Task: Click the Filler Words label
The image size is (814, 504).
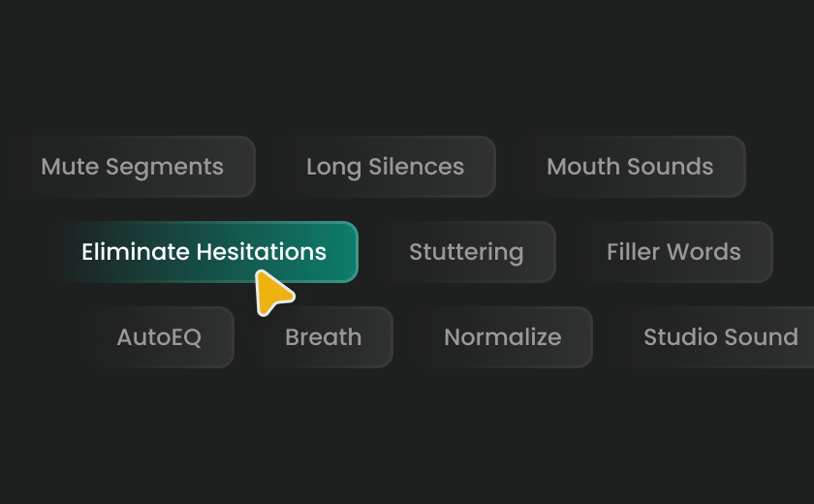Action: [673, 252]
